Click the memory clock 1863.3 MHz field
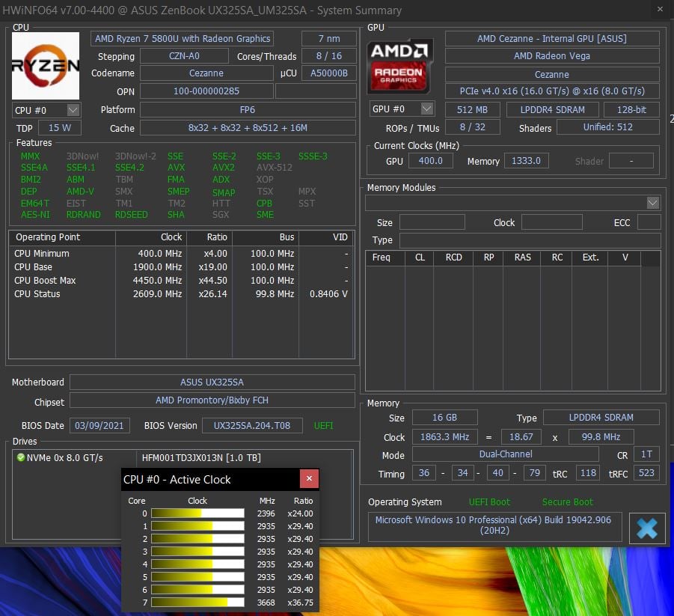Screen dimensions: 674x616 click(x=444, y=436)
